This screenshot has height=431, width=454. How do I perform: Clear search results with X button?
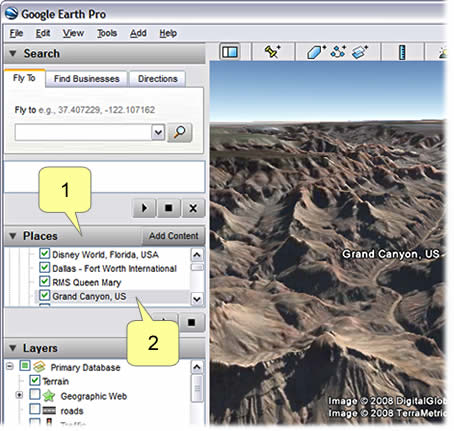pyautogui.click(x=193, y=208)
